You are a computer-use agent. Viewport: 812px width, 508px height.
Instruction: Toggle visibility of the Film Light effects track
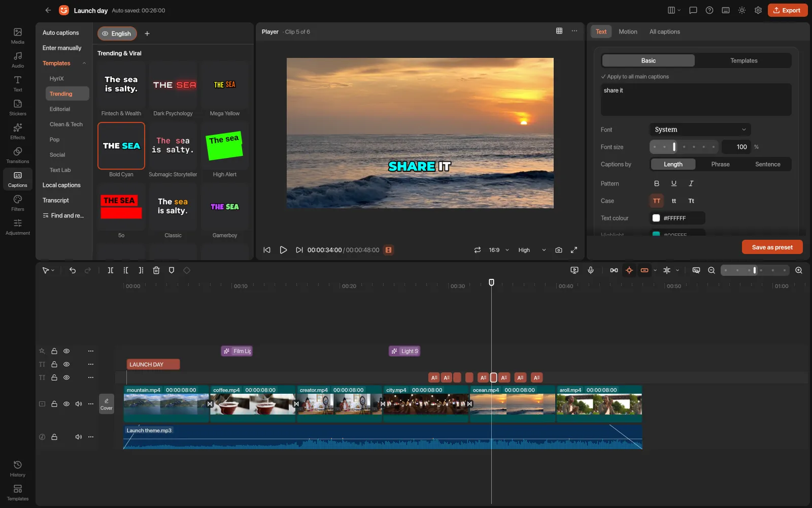[x=66, y=351]
